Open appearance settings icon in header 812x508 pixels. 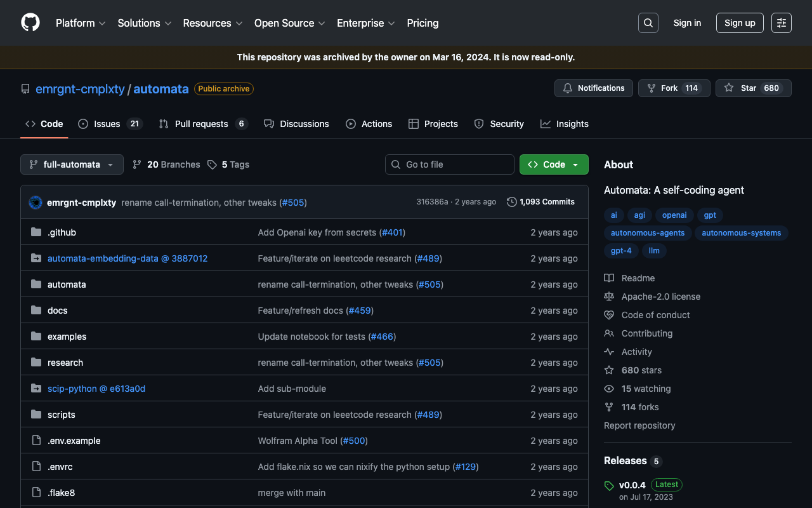pyautogui.click(x=781, y=23)
